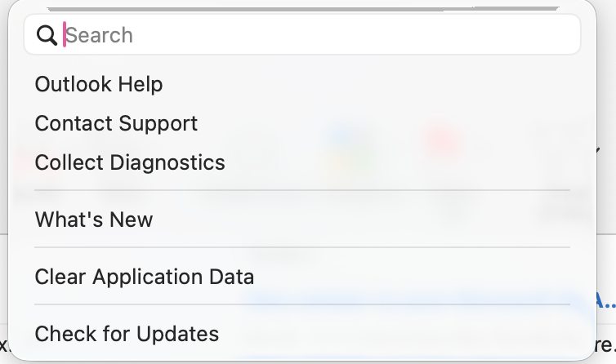Choose Collect Diagnostics

click(x=130, y=162)
